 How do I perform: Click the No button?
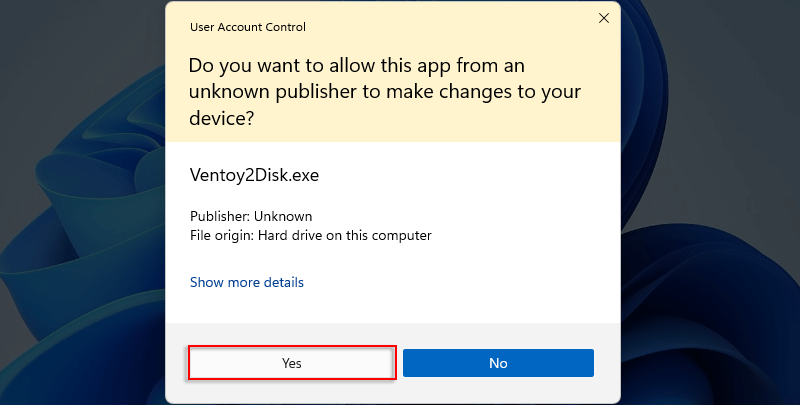pos(498,363)
